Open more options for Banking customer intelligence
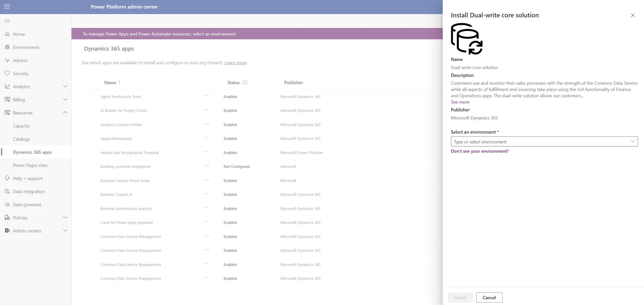This screenshot has width=644, height=305. [x=206, y=166]
